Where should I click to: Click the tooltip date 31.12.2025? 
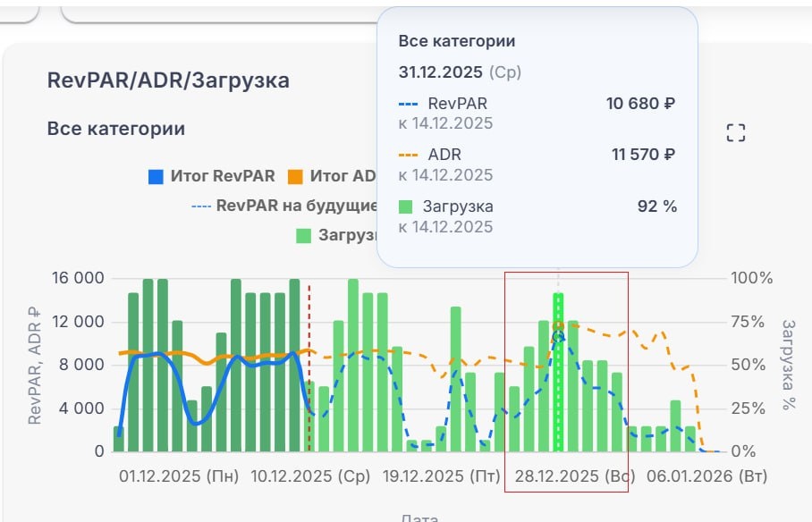click(441, 72)
